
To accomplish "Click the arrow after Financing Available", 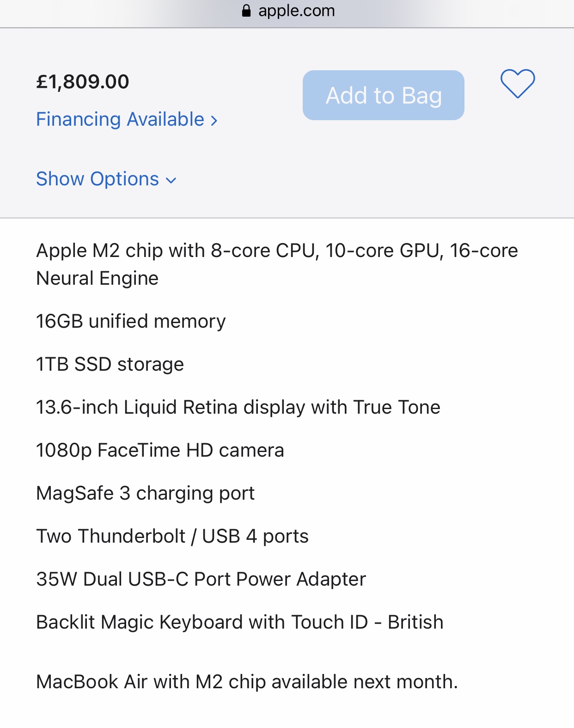I will point(214,121).
